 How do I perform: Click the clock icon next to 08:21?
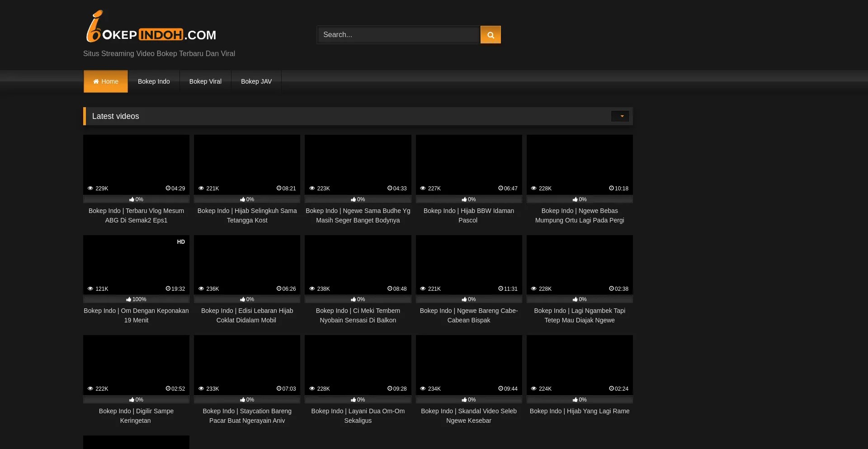point(279,189)
